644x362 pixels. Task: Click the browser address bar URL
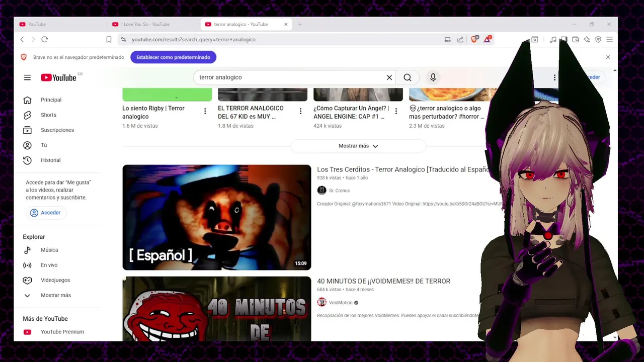click(194, 39)
